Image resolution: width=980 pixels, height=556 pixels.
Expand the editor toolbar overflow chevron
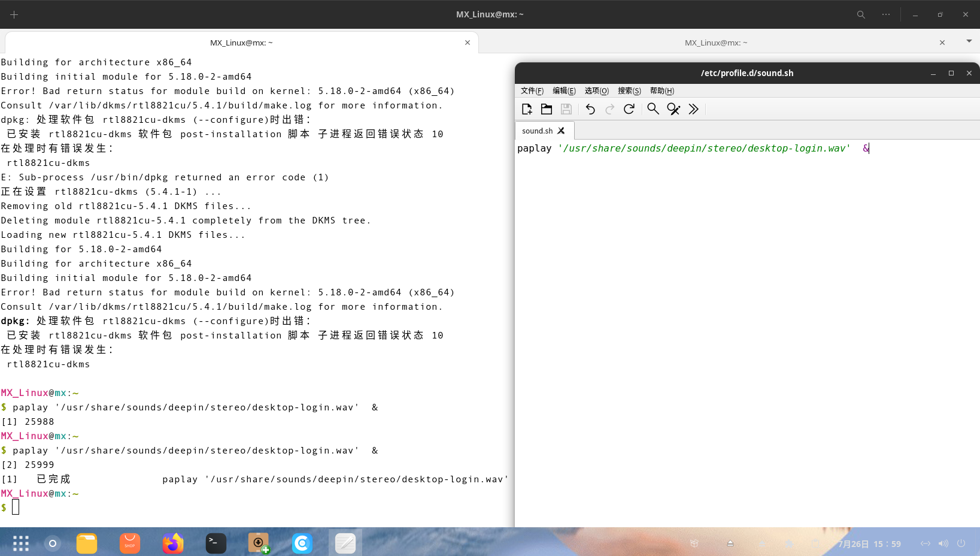pos(693,109)
